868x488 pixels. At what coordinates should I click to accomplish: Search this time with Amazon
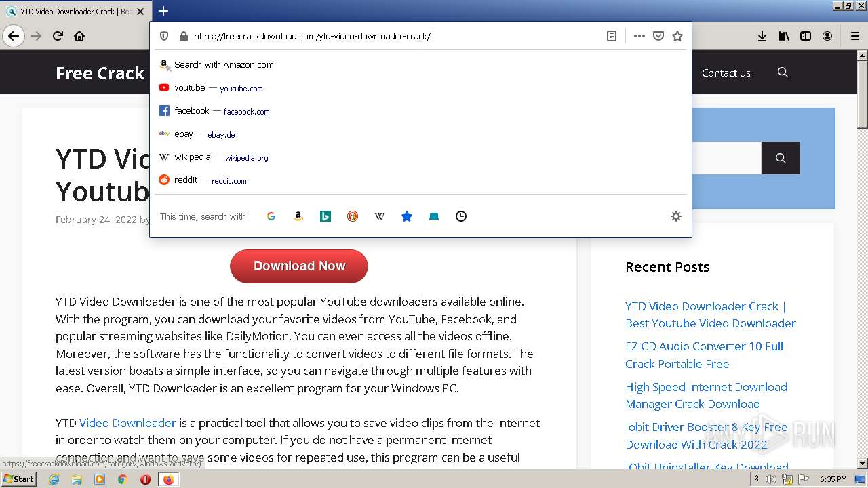(x=298, y=216)
